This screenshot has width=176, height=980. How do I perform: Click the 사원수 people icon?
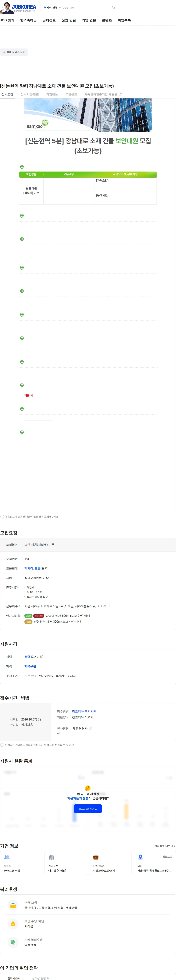[6, 857]
